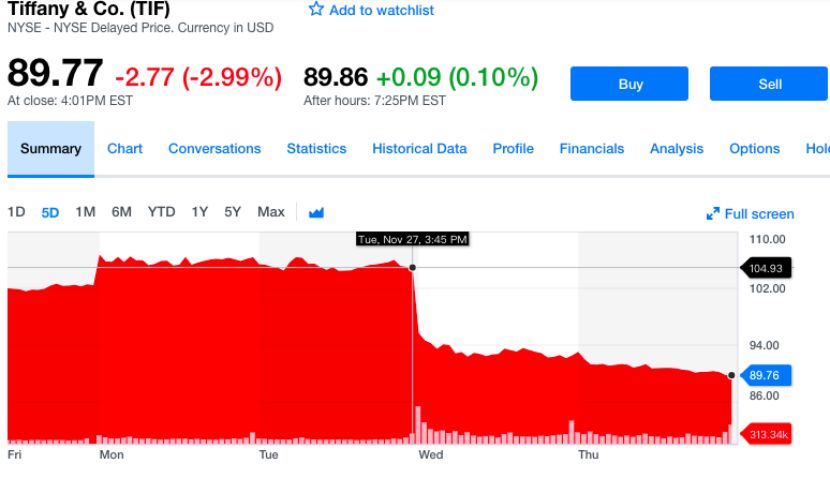The height and width of the screenshot is (479, 830).
Task: Select the 1M time range
Action: pyautogui.click(x=85, y=212)
